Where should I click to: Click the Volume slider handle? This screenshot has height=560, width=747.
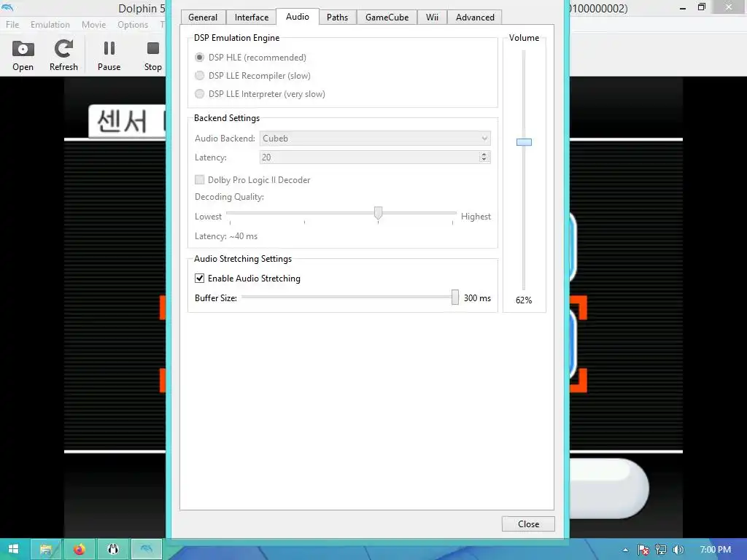[x=524, y=142]
